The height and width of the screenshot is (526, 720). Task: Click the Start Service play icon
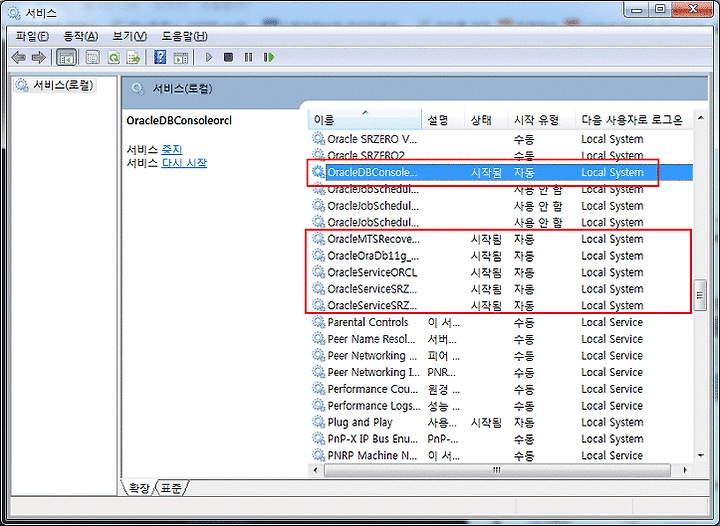(208, 57)
